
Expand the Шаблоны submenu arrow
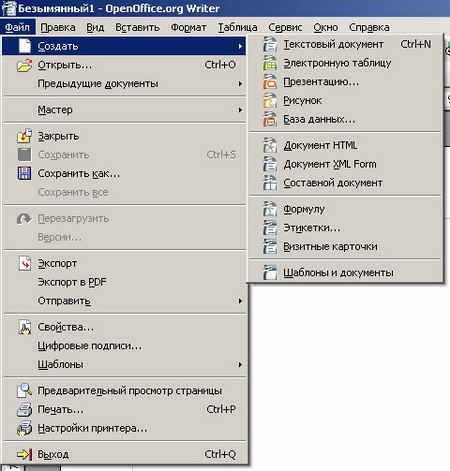[x=240, y=364]
